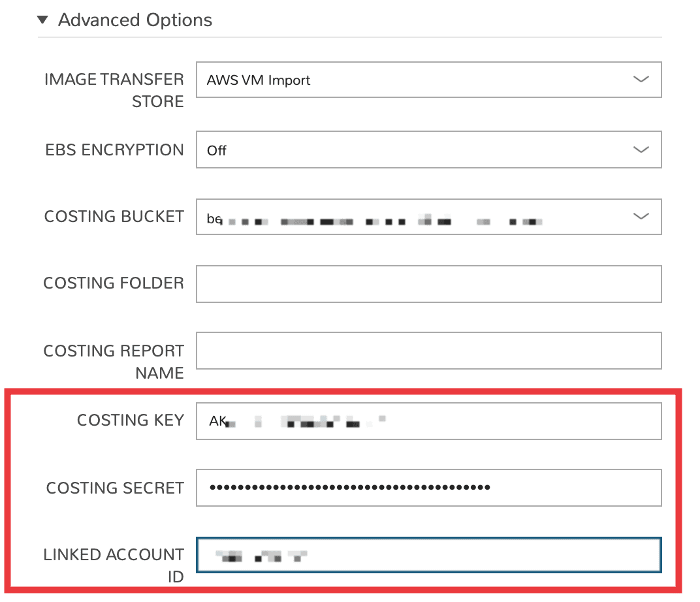The height and width of the screenshot is (602, 700).
Task: Click into the Costing Report Name field
Action: [428, 351]
